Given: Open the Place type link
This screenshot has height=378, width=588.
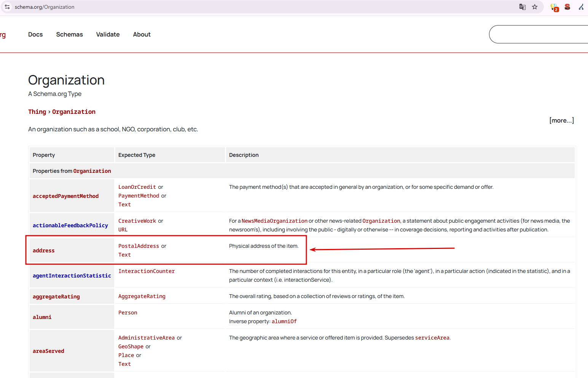Looking at the screenshot, I should [126, 355].
